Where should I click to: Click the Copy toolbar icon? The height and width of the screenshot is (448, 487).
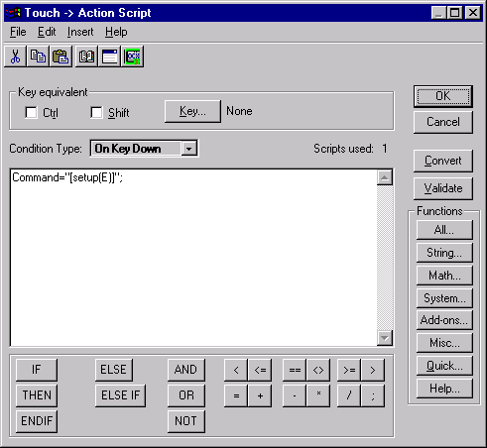(x=38, y=56)
